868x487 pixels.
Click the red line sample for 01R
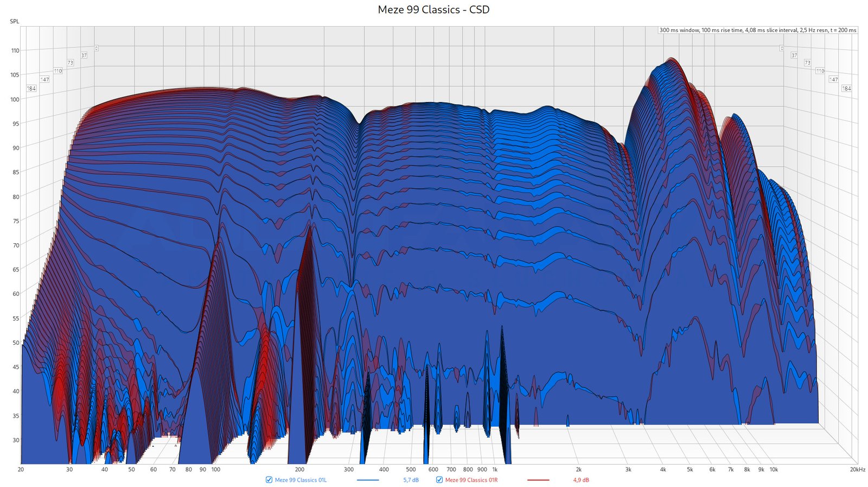pos(538,480)
